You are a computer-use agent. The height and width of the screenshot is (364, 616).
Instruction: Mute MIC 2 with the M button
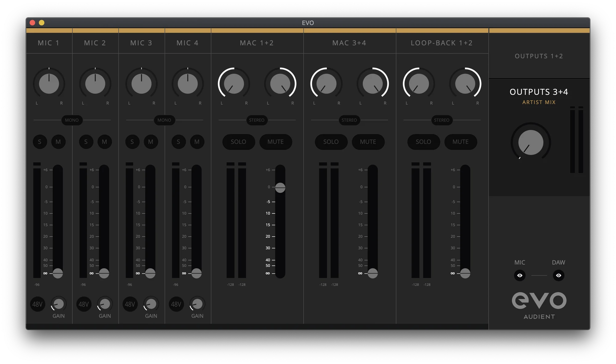[104, 142]
